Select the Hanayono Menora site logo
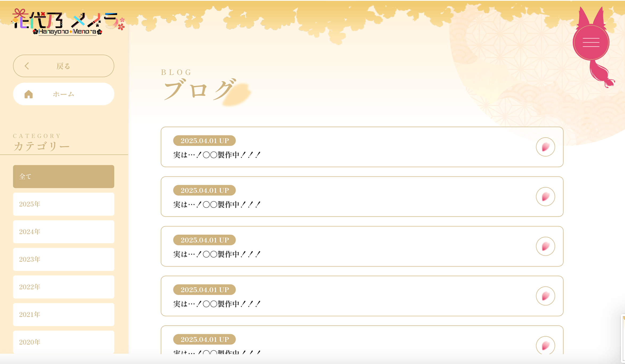 tap(67, 21)
